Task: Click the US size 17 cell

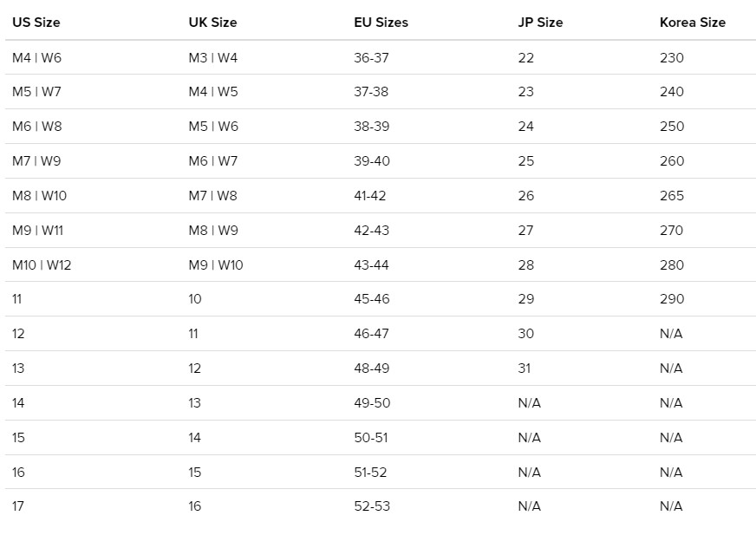Action: tap(18, 506)
